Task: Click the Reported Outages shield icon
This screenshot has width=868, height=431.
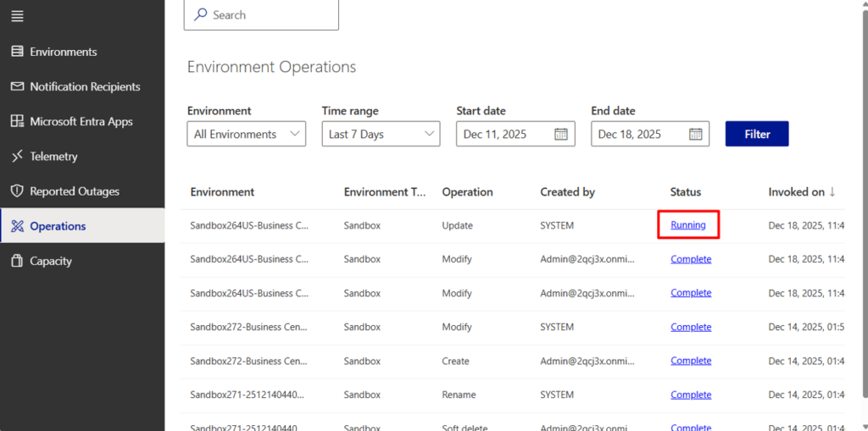Action: coord(17,191)
